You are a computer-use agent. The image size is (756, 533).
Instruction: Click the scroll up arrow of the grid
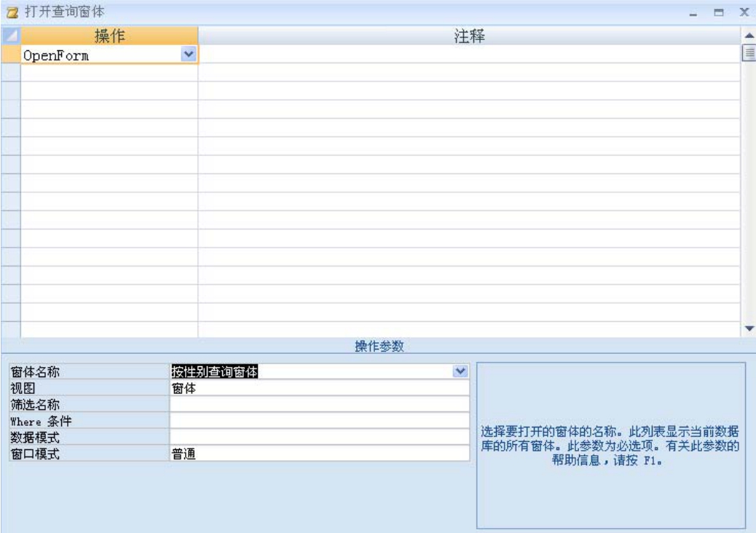(x=747, y=36)
